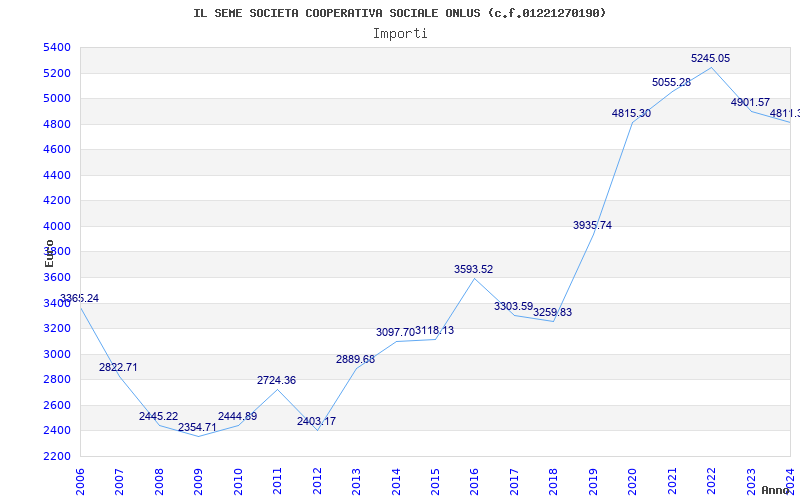The height and width of the screenshot is (500, 800).
Task: Click the y-axis tick 5000
Action: pos(57,98)
